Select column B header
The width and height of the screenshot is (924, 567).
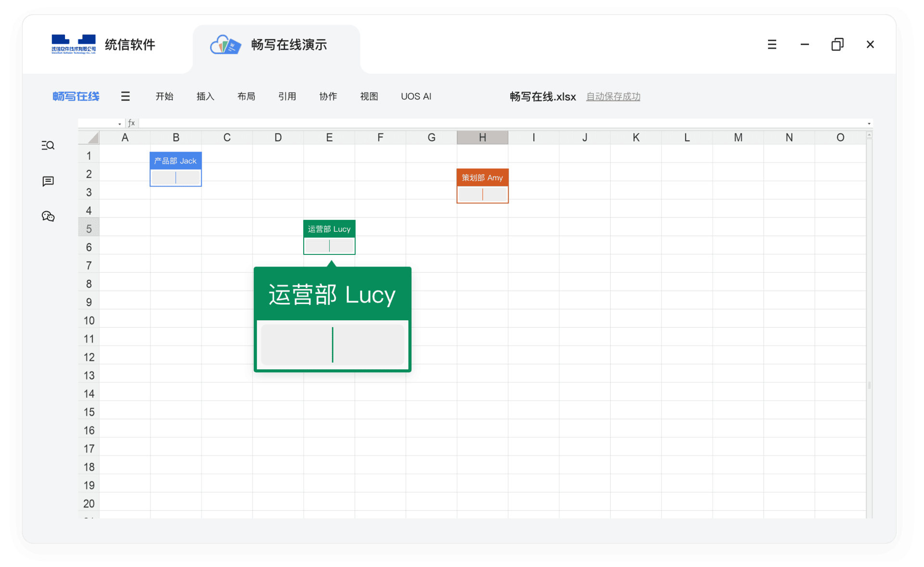(x=176, y=138)
